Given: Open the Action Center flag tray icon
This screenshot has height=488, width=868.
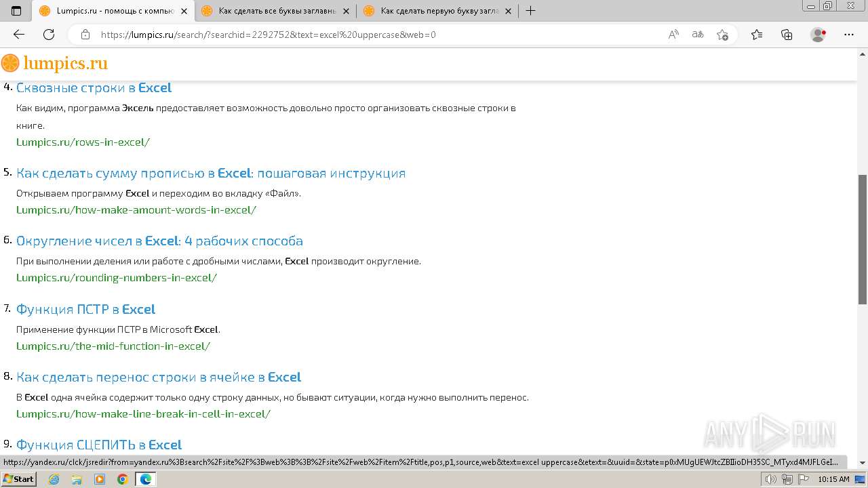Looking at the screenshot, I should click(803, 479).
